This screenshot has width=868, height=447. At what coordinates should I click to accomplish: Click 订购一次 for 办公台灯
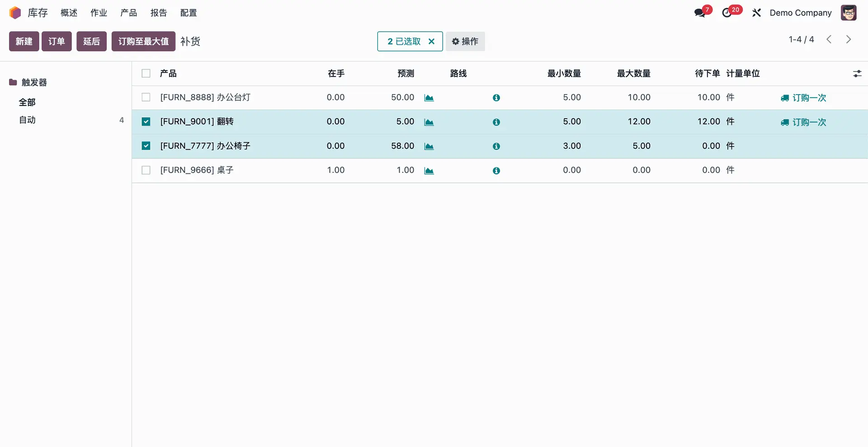[x=803, y=98]
